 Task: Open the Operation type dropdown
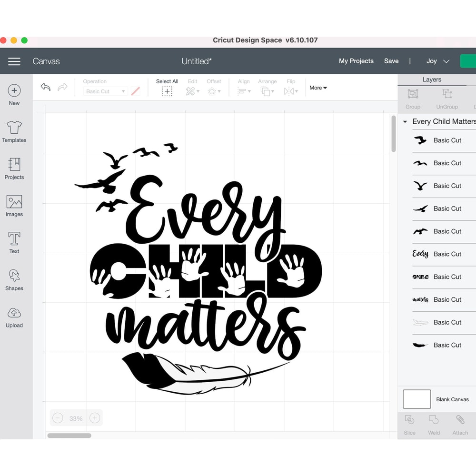pyautogui.click(x=105, y=91)
